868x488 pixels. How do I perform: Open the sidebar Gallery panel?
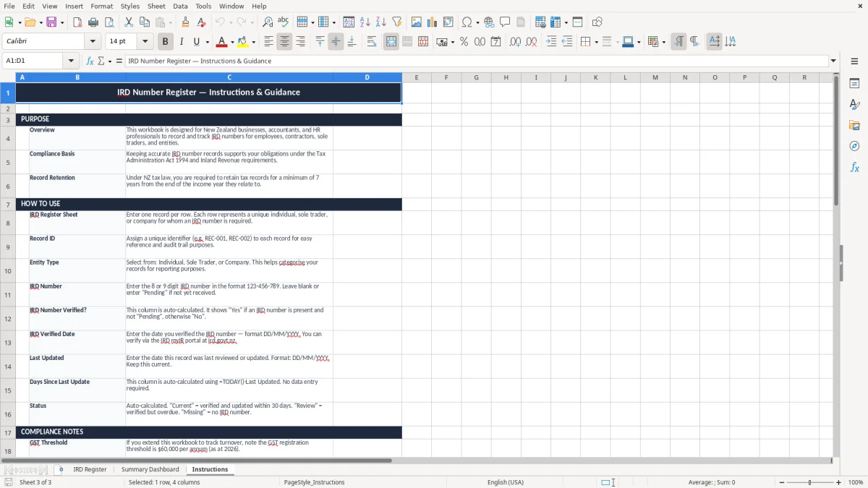pos(854,125)
